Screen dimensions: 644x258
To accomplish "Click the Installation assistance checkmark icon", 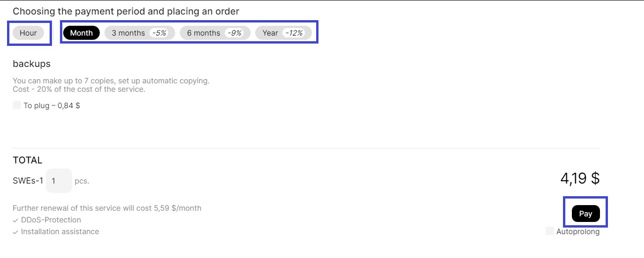I will click(15, 232).
